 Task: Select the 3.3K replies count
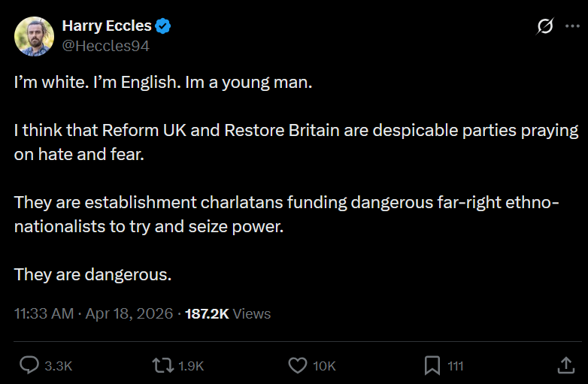pos(59,366)
